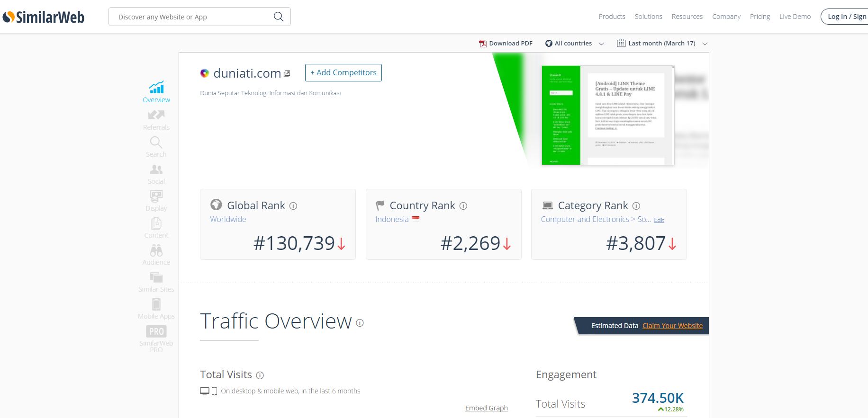Click the Global Rank globe icon
Screen dimensions: 868x418
pyautogui.click(x=216, y=205)
